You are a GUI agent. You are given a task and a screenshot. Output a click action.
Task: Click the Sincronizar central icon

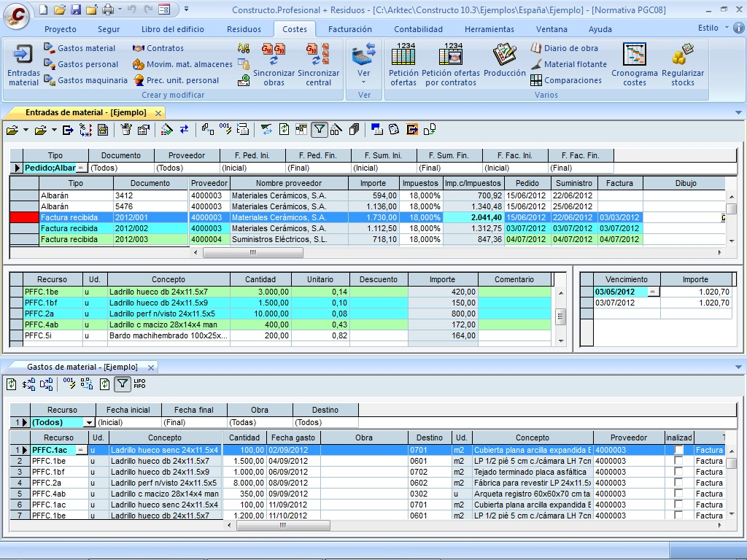(318, 64)
